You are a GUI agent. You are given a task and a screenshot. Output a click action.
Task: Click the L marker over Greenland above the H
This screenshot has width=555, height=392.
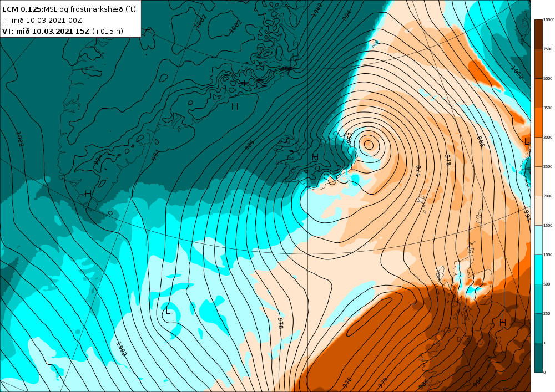coord(246,83)
